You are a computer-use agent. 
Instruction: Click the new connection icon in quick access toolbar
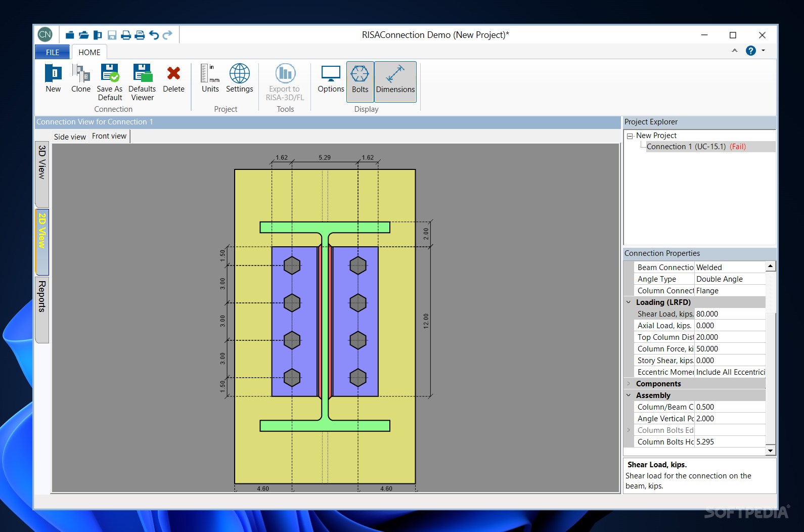click(98, 35)
